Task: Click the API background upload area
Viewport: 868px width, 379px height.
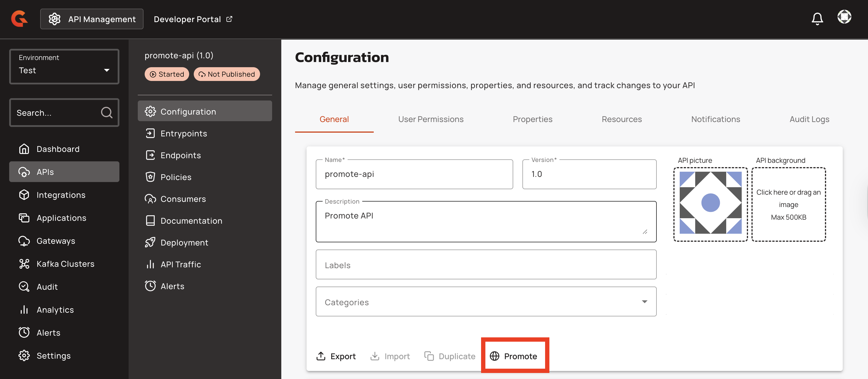Action: pyautogui.click(x=788, y=204)
